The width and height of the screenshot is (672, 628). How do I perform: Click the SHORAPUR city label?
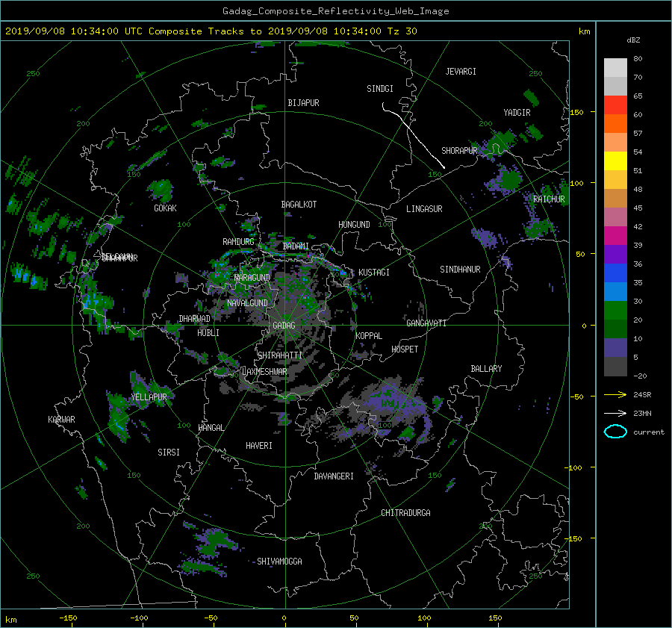point(459,151)
